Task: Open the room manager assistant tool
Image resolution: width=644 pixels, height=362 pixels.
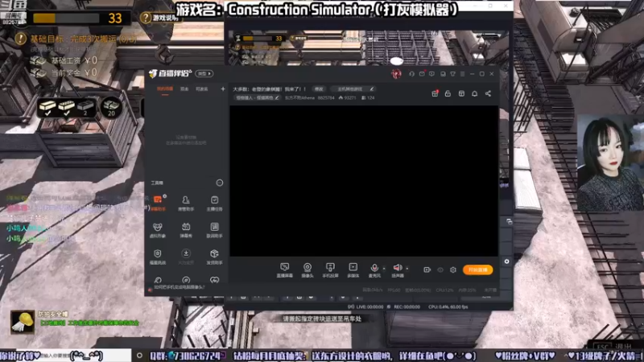Action: coord(186,203)
